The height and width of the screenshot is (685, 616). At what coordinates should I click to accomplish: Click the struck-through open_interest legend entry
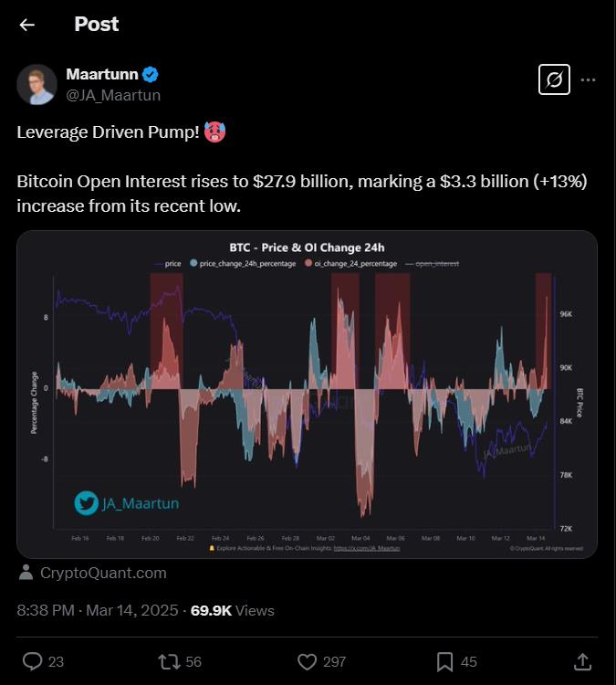[432, 264]
